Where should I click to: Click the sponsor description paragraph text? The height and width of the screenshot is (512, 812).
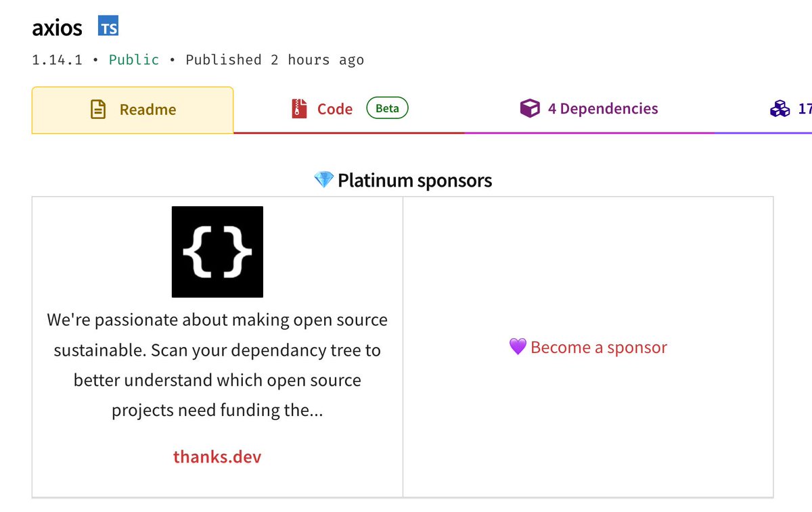pos(217,365)
